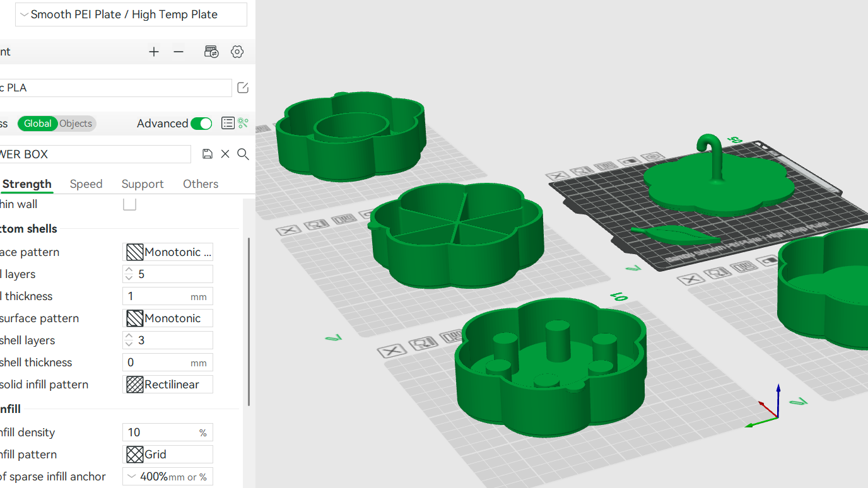Click the 'solid infill pattern' label
Image resolution: width=868 pixels, height=488 pixels.
[x=44, y=385]
